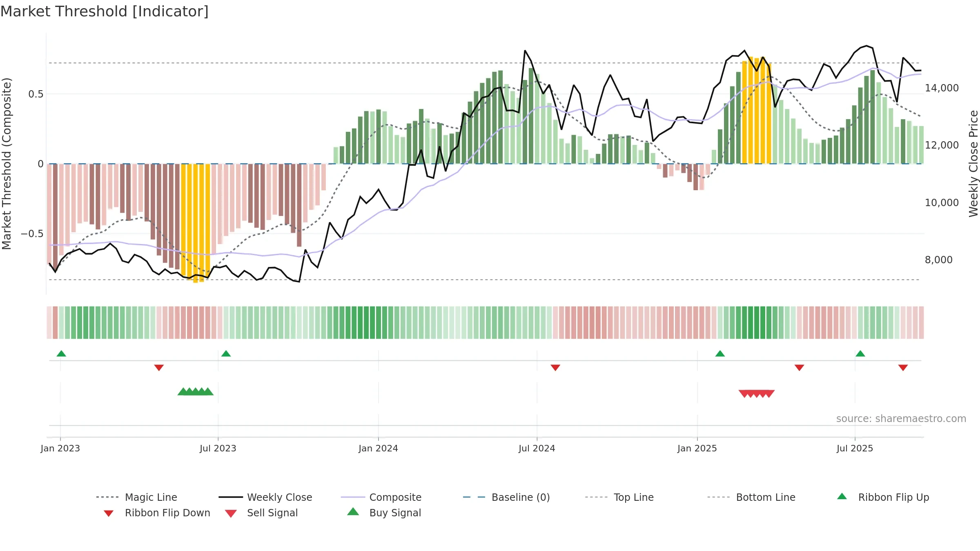Toggle the Sell Signal legend entry
Viewport: 980px width, 551px height.
click(261, 513)
